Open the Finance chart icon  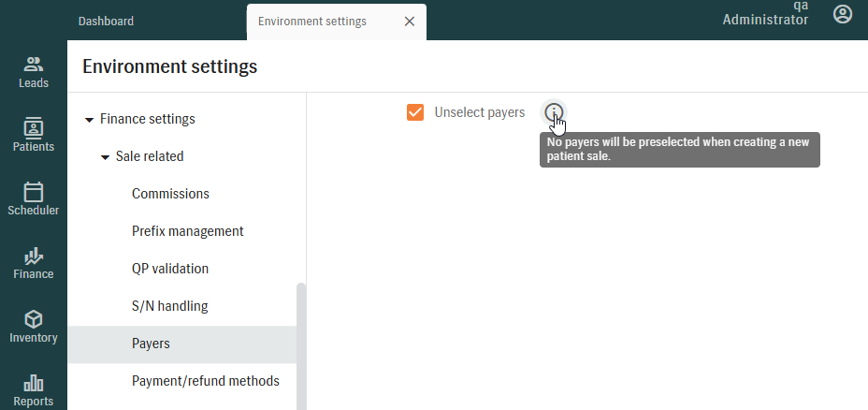tap(34, 256)
